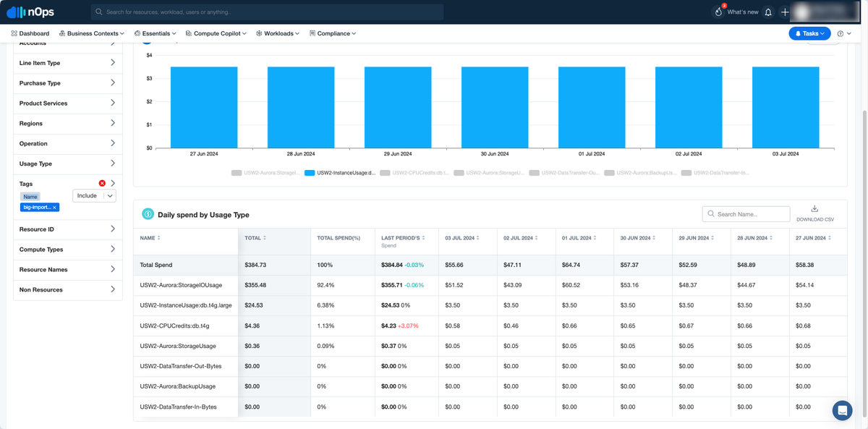Toggle USW2-InstanceUsage legend series
Image resolution: width=868 pixels, height=429 pixels.
tap(340, 173)
